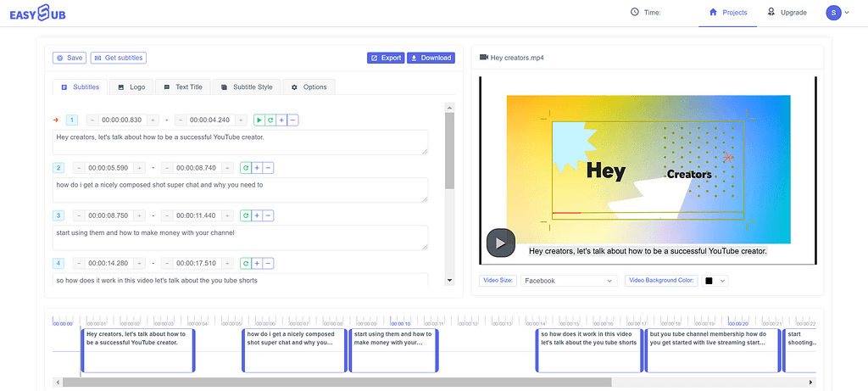Image resolution: width=868 pixels, height=391 pixels.
Task: Click the EasySub logo
Action: (37, 13)
